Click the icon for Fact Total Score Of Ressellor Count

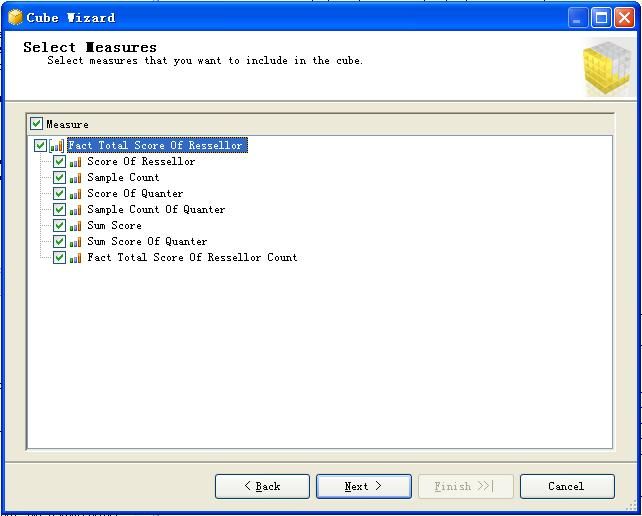[x=75, y=258]
